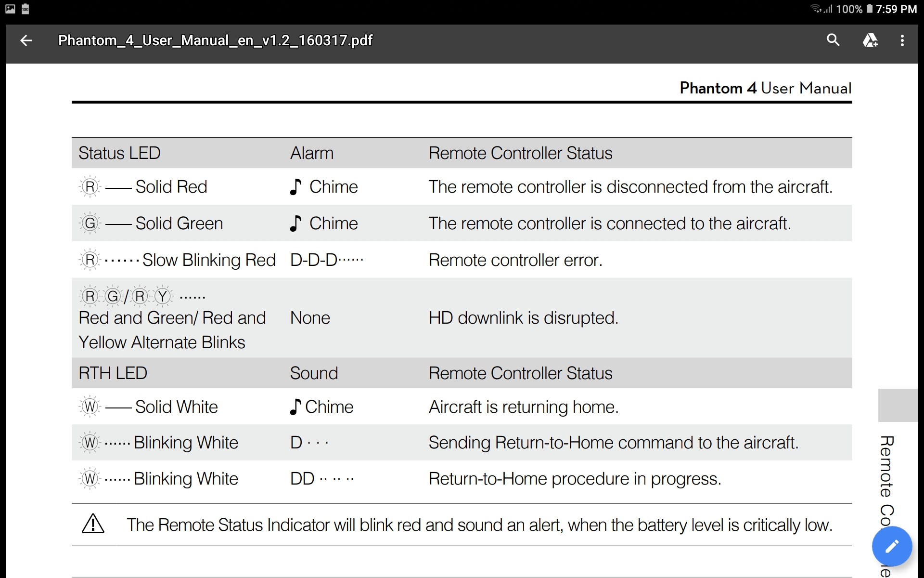The width and height of the screenshot is (924, 578).
Task: Tap the G LED icon beside Solid Green
Action: tap(90, 223)
